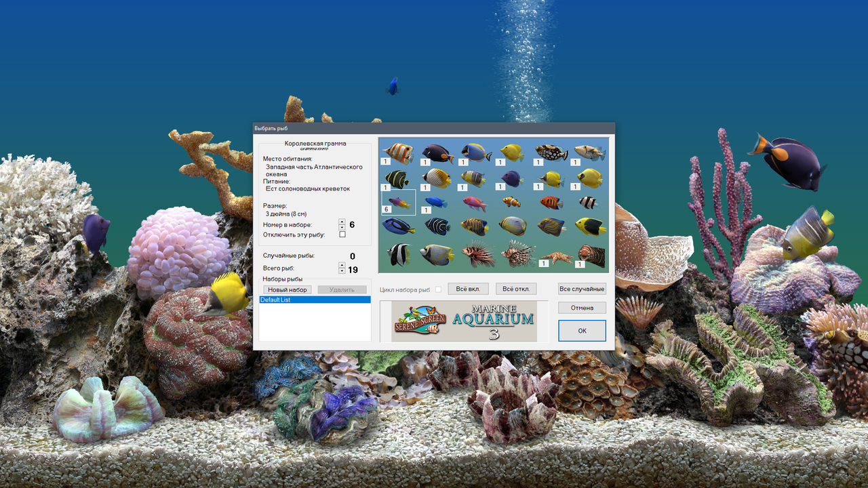Create a new set with 'Новый набор'

coord(286,289)
